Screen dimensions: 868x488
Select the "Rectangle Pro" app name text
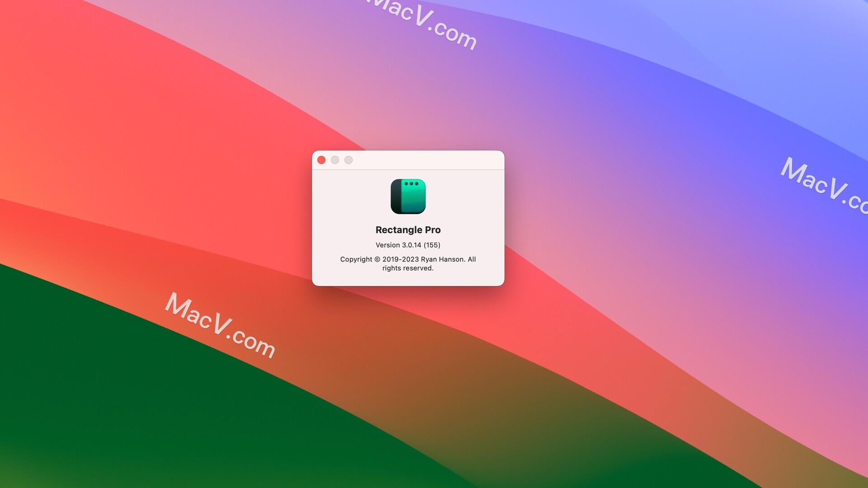pos(408,230)
